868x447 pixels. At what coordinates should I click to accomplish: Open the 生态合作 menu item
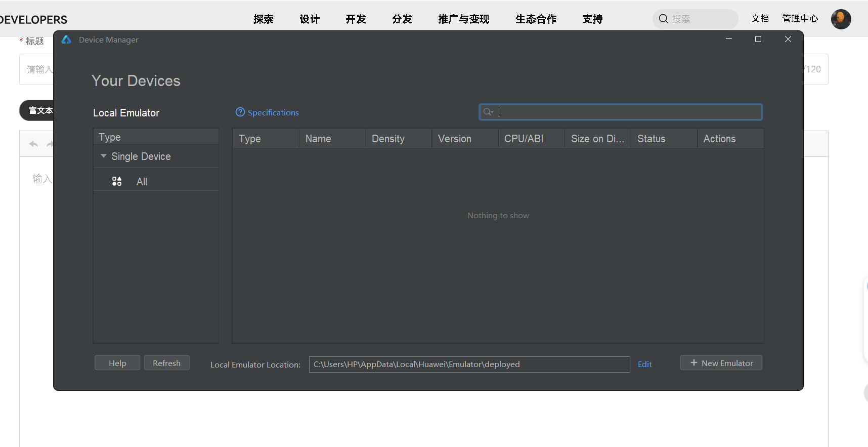536,19
